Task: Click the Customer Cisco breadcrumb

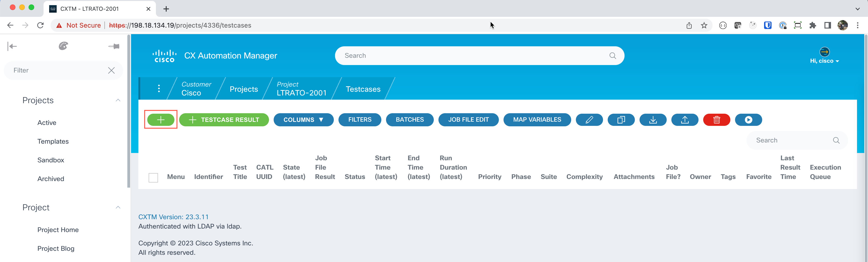Action: [x=196, y=89]
